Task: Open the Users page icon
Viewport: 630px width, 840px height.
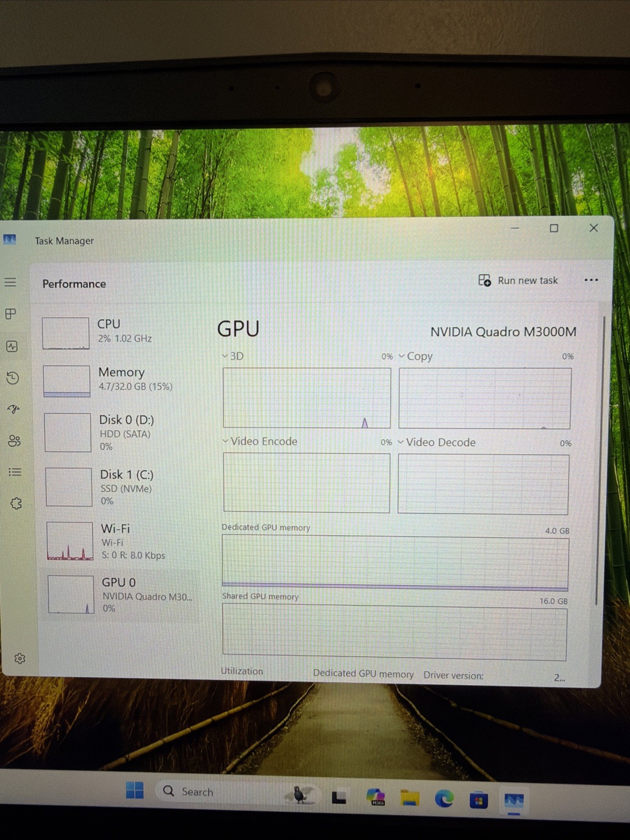Action: coord(15,440)
